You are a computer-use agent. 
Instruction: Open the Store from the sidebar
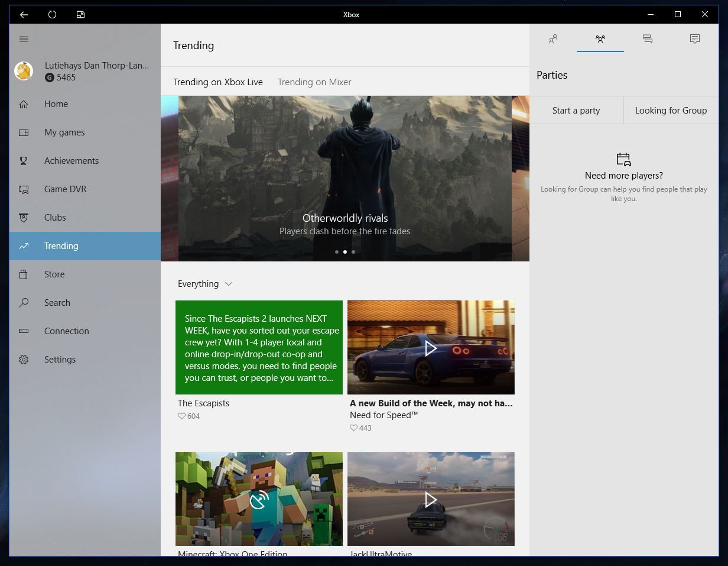point(54,274)
